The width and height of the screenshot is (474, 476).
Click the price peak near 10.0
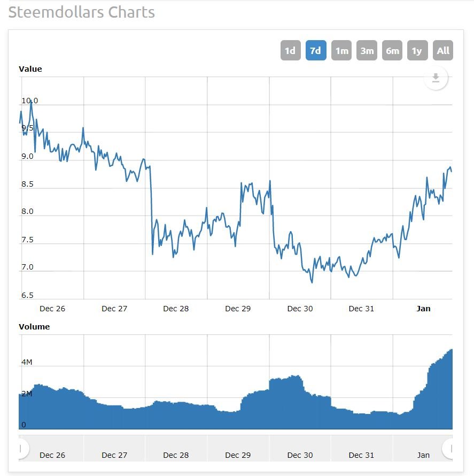coord(31,102)
